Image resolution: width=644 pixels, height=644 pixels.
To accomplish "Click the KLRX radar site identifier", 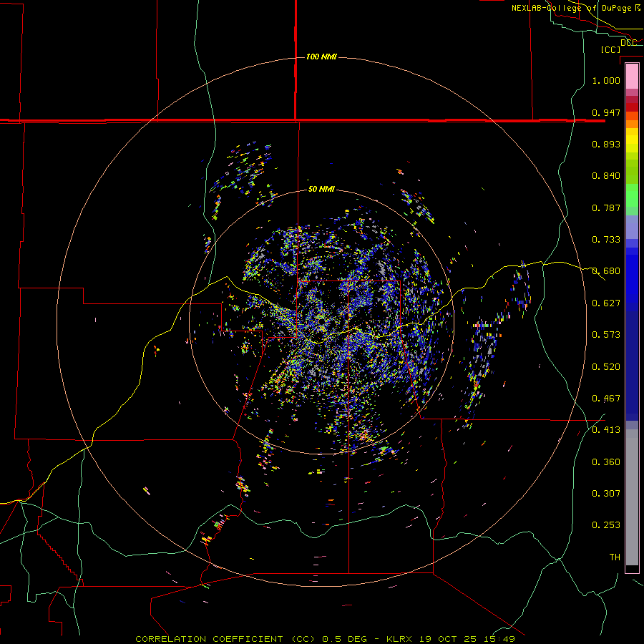I will pos(401,639).
